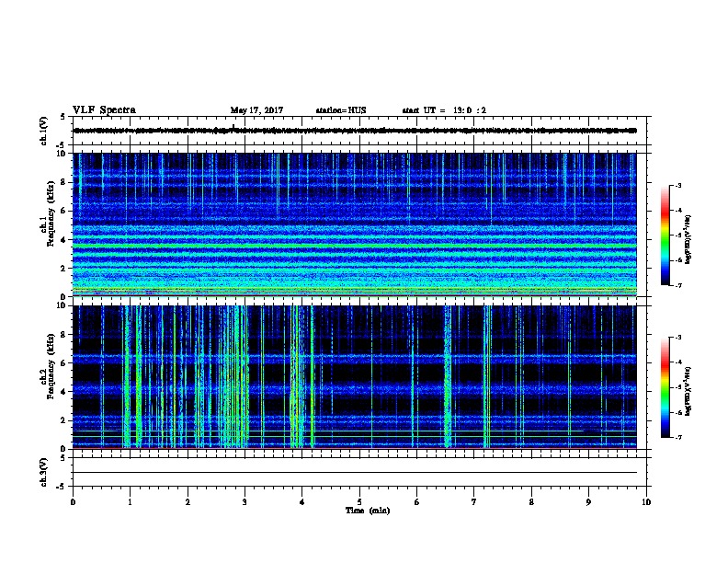Click the "10" kHz tick of ch.1 spectrogram
728x563 pixels.
(63, 154)
